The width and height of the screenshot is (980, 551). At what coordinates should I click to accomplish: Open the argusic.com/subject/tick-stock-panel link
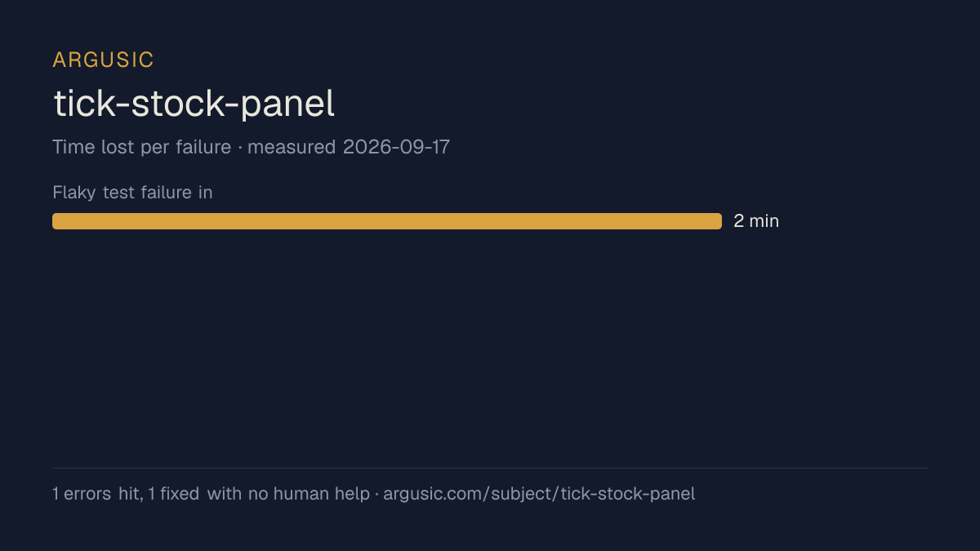pyautogui.click(x=539, y=494)
